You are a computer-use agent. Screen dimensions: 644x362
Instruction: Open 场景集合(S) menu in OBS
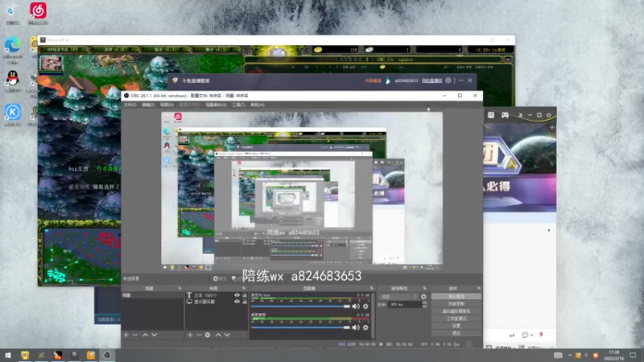216,105
